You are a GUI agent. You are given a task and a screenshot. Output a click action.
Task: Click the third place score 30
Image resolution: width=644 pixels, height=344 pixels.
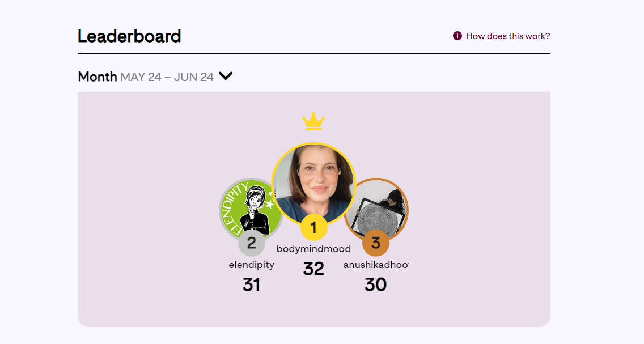tap(375, 284)
